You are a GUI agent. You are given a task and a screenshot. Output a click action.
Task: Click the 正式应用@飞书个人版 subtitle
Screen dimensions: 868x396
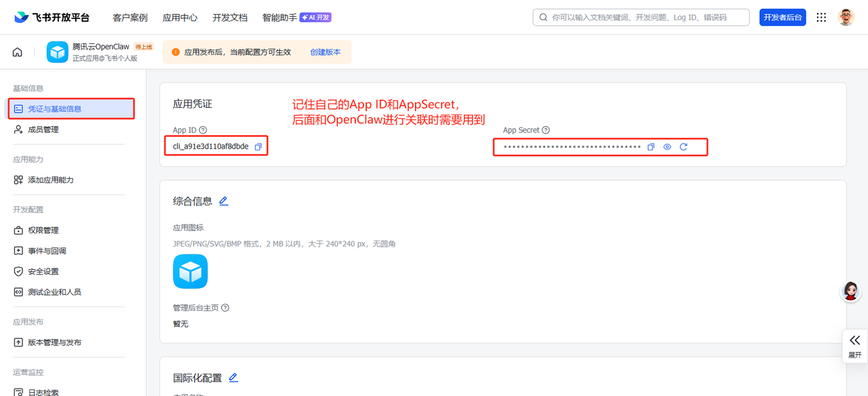(105, 58)
